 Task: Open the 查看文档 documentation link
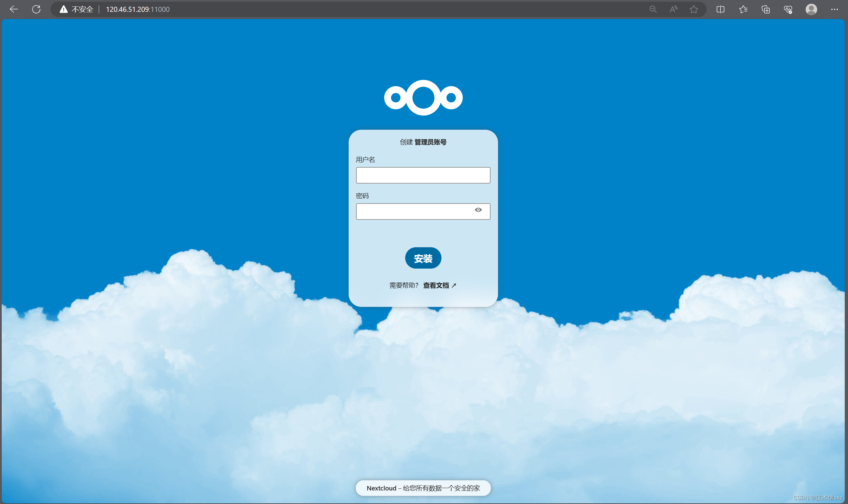tap(439, 285)
